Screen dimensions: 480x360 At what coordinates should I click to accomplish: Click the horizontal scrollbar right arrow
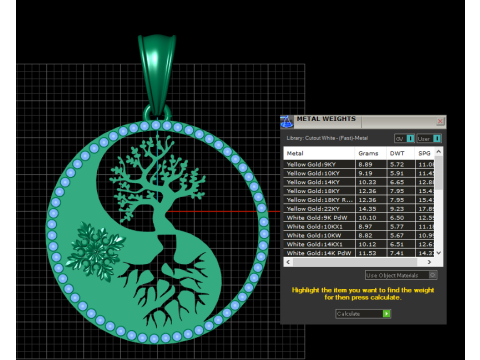429,262
